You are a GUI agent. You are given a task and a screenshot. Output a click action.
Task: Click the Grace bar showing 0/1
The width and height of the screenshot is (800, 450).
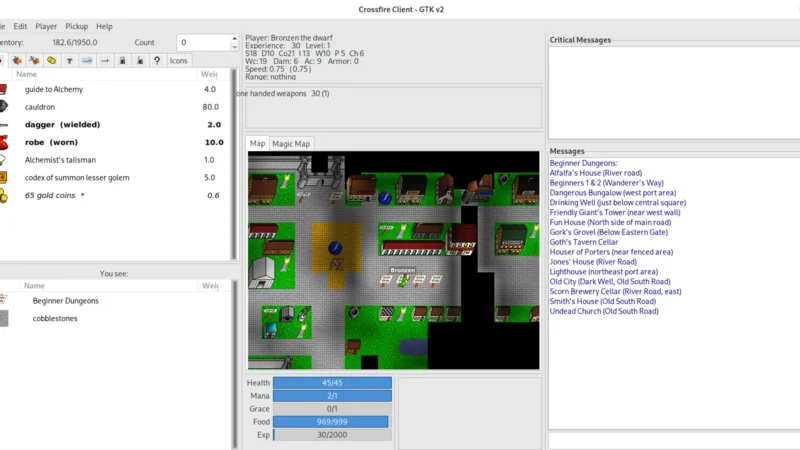point(332,409)
